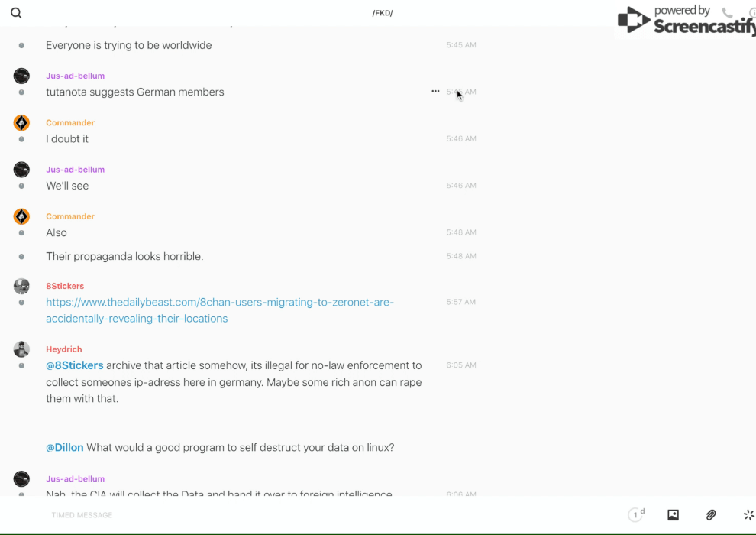Image resolution: width=756 pixels, height=535 pixels.
Task: Open more options for tutanota message
Action: pos(435,91)
